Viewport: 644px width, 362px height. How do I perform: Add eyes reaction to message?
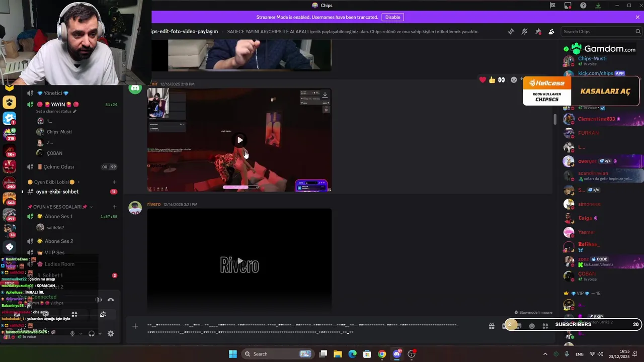click(x=501, y=79)
